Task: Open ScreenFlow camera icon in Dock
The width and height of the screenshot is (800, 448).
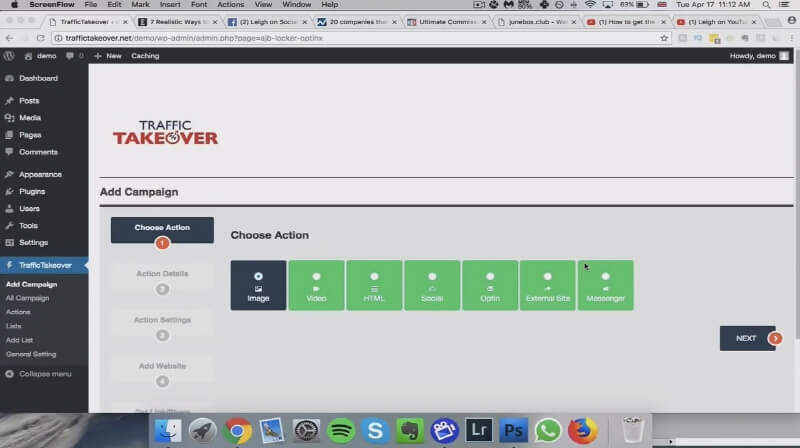Action: [444, 431]
